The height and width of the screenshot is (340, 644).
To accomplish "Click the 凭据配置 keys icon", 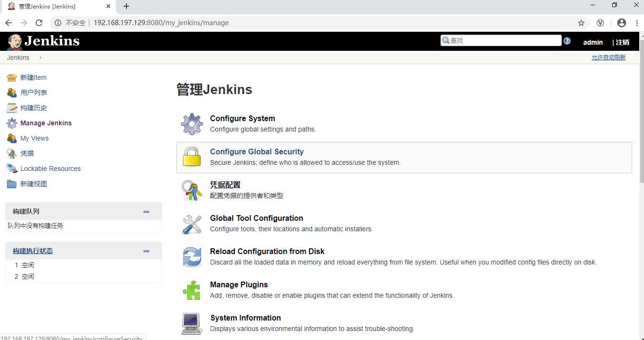I will click(192, 190).
